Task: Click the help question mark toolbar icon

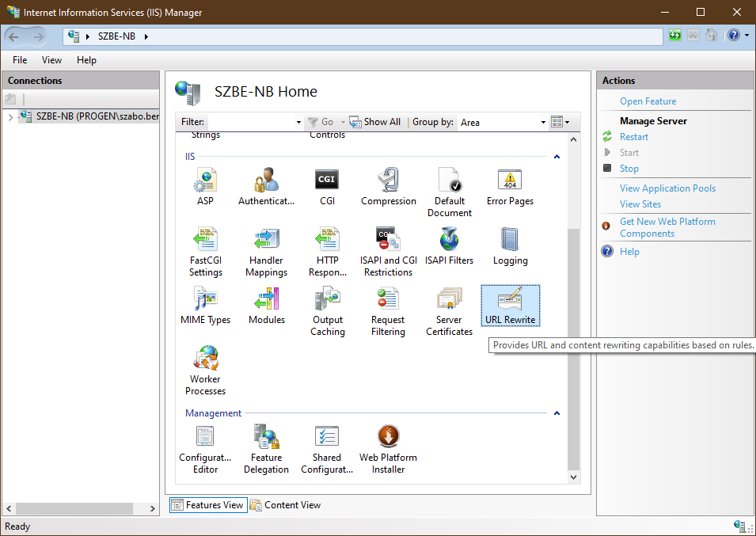Action: [734, 35]
